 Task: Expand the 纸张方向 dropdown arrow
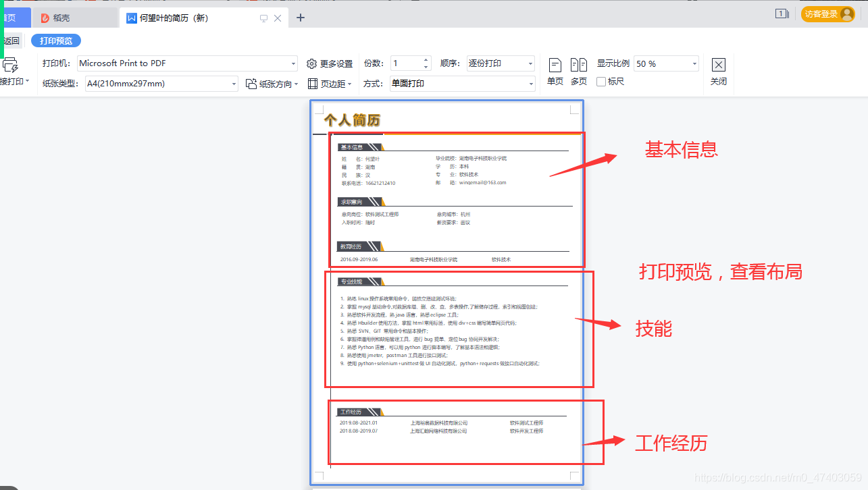[296, 84]
